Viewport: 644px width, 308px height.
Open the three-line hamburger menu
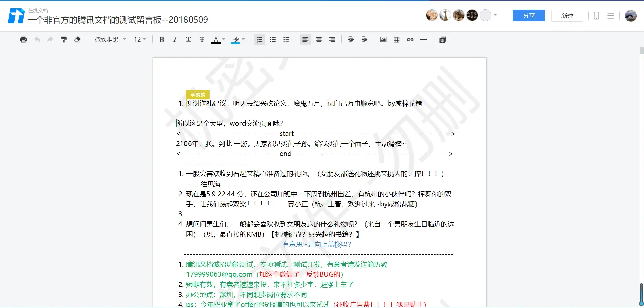[611, 16]
